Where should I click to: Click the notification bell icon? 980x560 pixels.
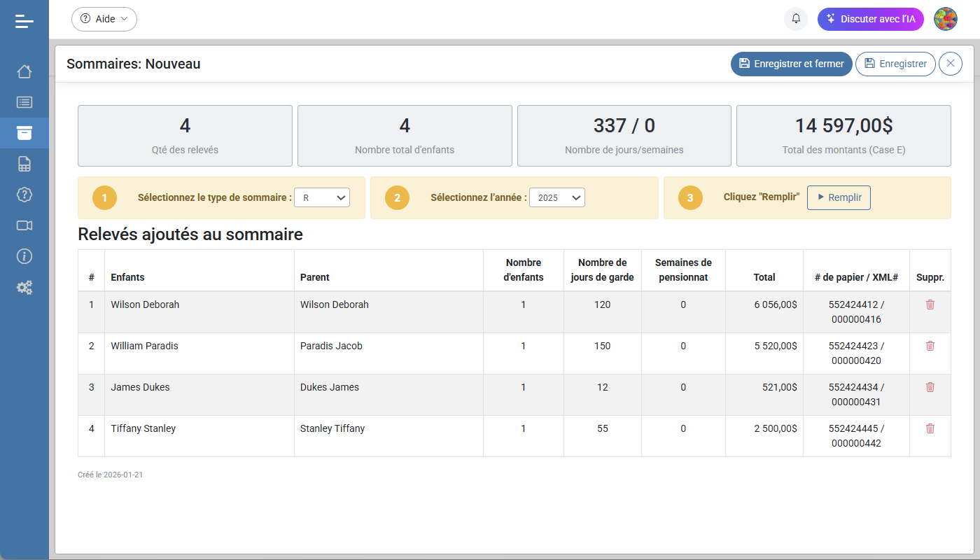[795, 19]
